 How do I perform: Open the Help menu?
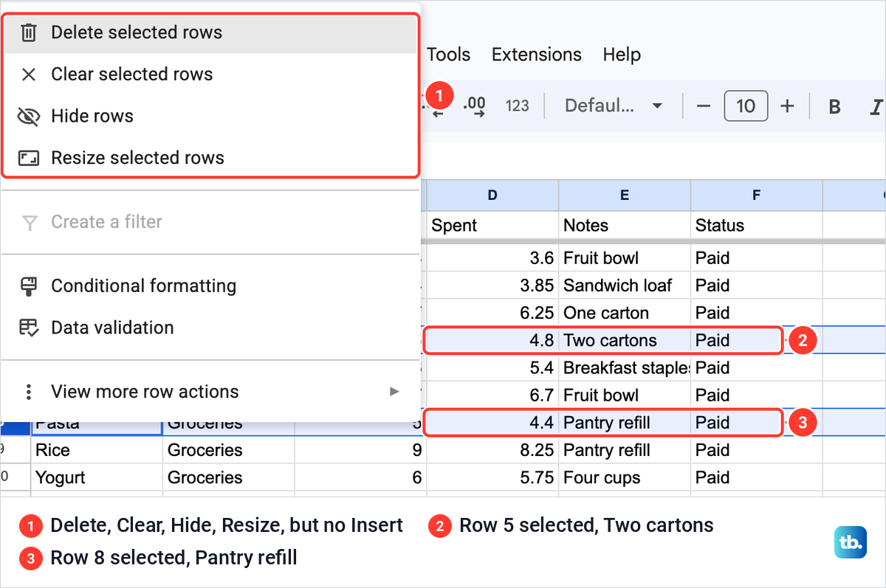pyautogui.click(x=622, y=55)
